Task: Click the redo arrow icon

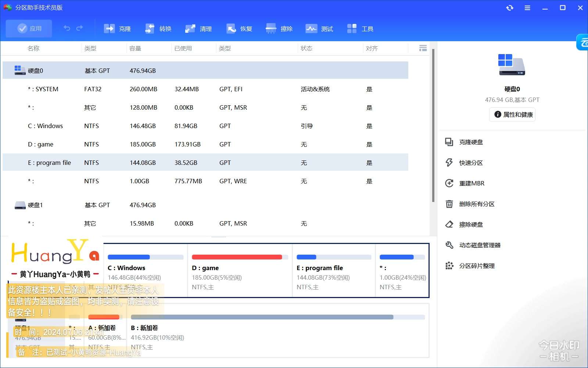Action: [80, 28]
